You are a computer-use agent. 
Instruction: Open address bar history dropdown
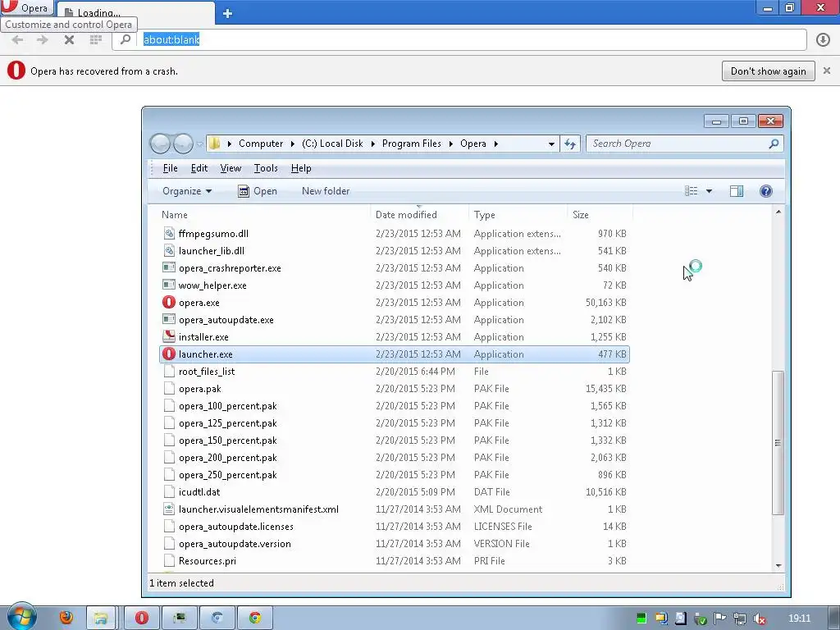coord(551,144)
